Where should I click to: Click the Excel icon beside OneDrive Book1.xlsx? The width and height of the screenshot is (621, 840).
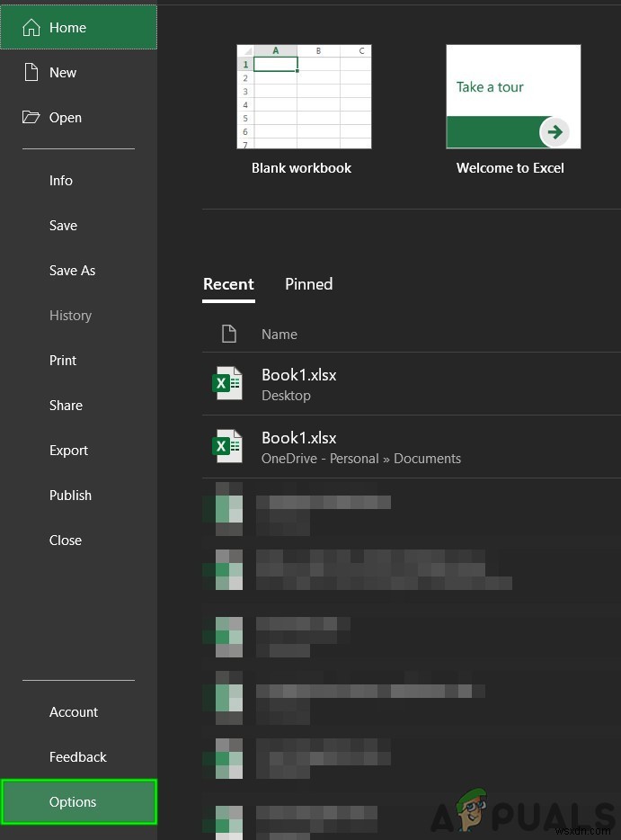click(x=227, y=446)
